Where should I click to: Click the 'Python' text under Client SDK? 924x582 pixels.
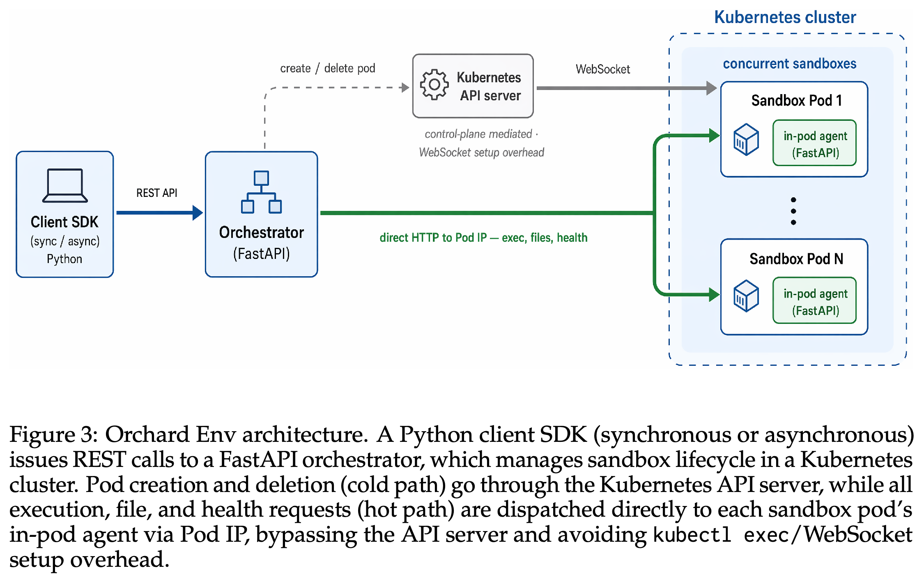tap(64, 259)
